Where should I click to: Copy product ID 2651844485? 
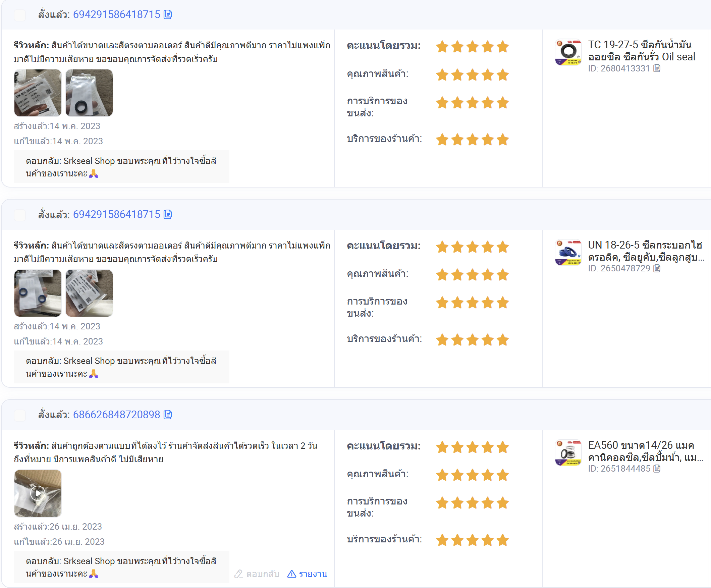[x=657, y=469]
